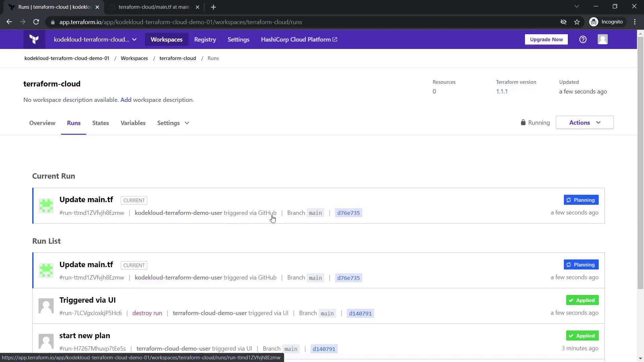The image size is (644, 362).
Task: Click the green avatar of the current run
Action: point(46,205)
